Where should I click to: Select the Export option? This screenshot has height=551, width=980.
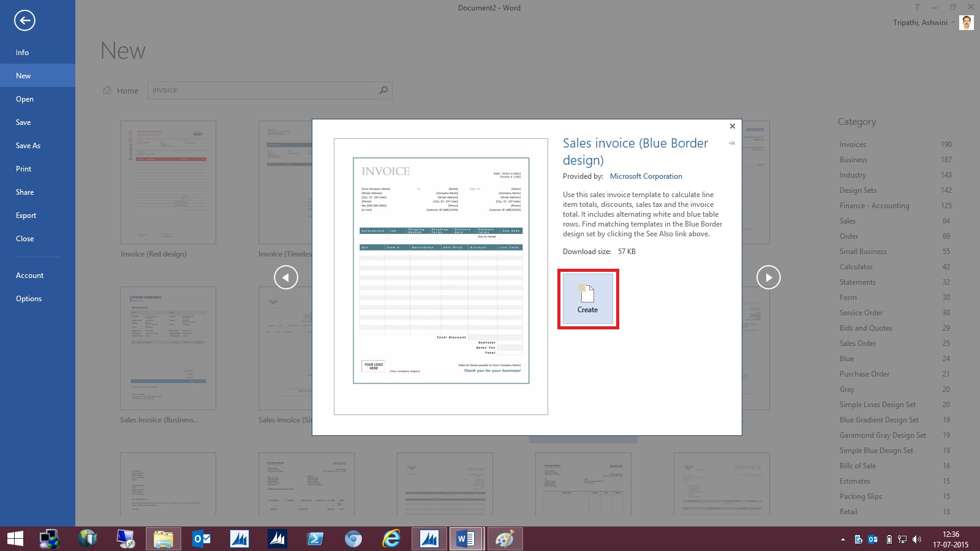pyautogui.click(x=26, y=215)
